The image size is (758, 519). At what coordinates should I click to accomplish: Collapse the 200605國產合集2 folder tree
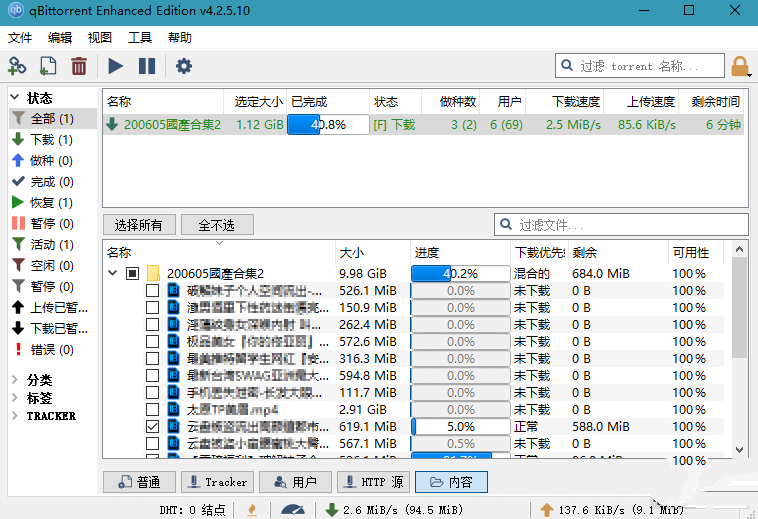click(x=112, y=273)
